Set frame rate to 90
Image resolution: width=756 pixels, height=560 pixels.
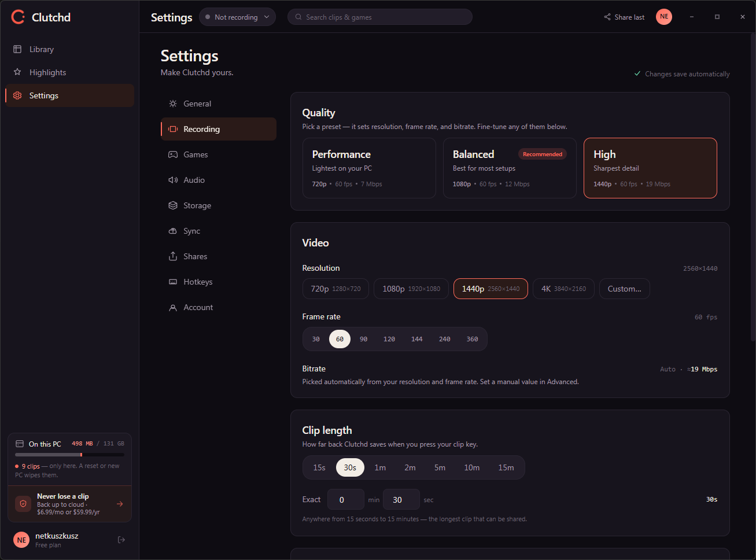pyautogui.click(x=363, y=339)
